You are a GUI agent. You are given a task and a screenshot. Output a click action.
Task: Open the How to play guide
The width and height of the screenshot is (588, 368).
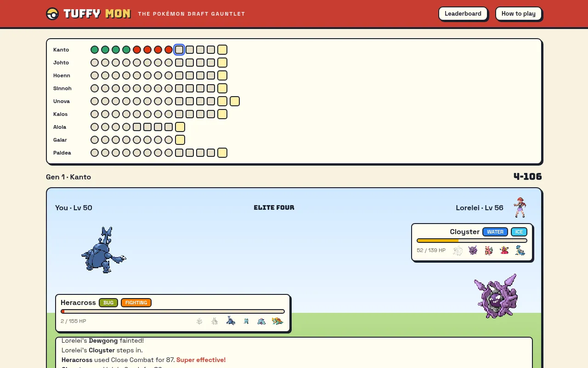point(519,14)
